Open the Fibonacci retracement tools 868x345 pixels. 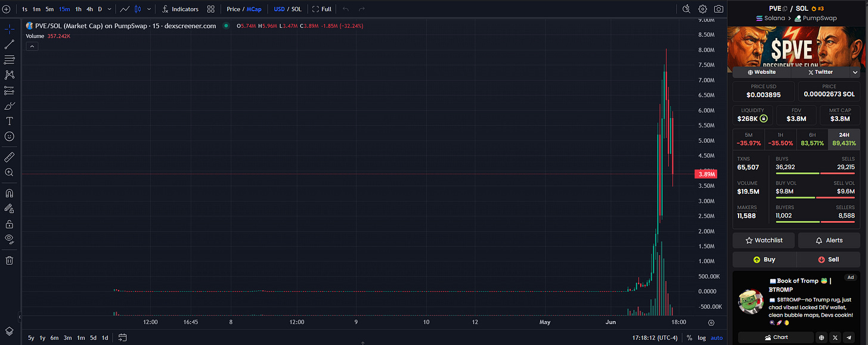click(9, 60)
